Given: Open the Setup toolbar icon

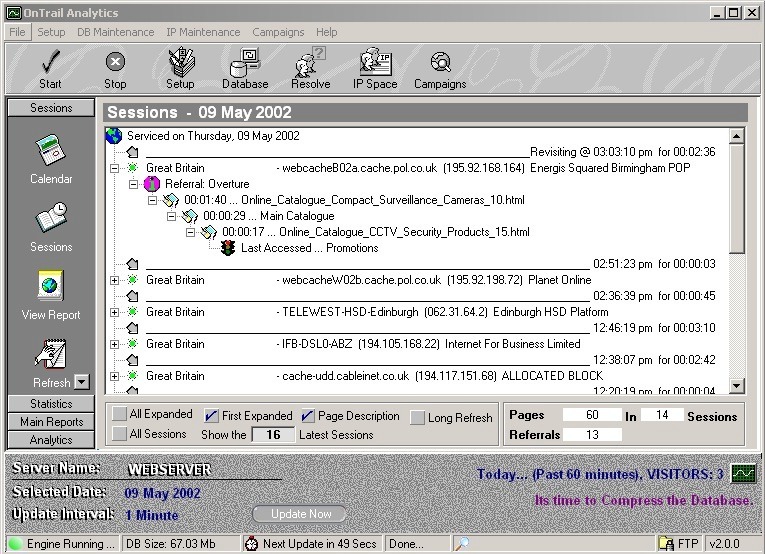Looking at the screenshot, I should pos(181,61).
